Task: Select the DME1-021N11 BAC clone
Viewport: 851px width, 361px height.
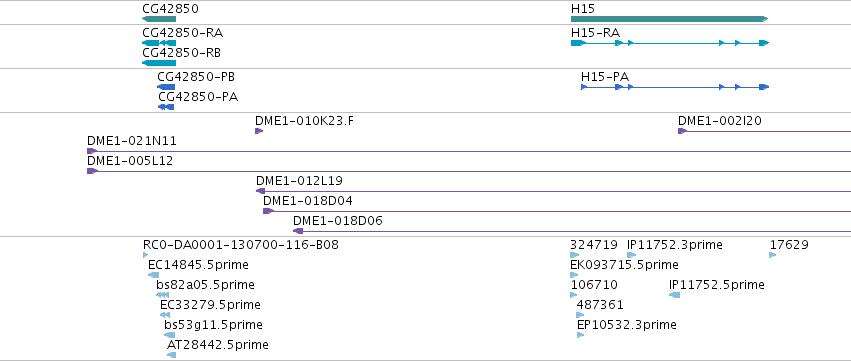Action: point(469,151)
